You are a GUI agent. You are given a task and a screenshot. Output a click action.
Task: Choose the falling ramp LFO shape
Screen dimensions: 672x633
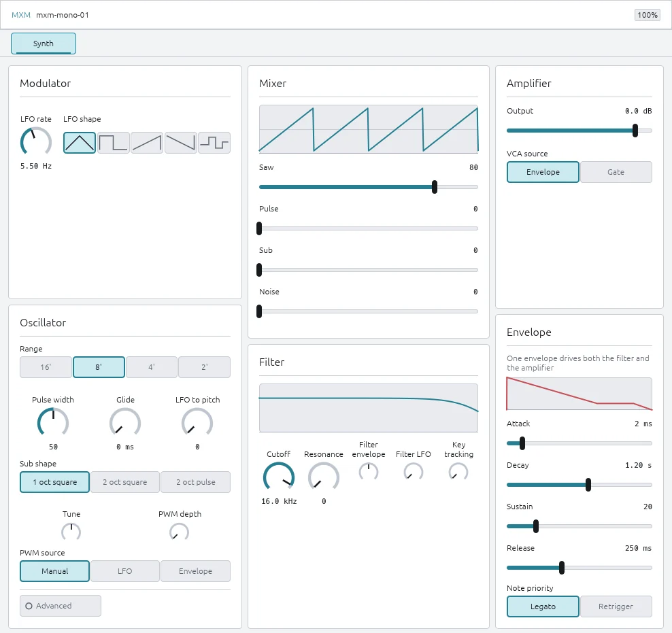180,143
